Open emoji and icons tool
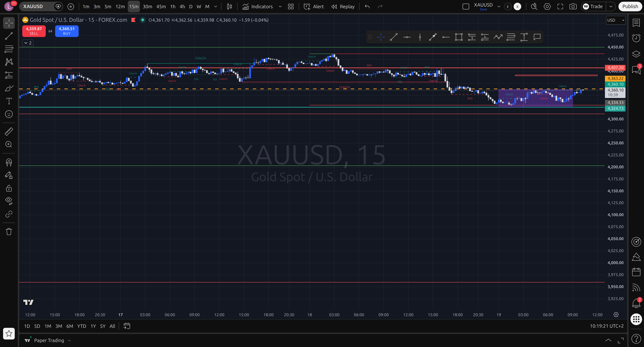The width and height of the screenshot is (644, 347). [x=9, y=114]
